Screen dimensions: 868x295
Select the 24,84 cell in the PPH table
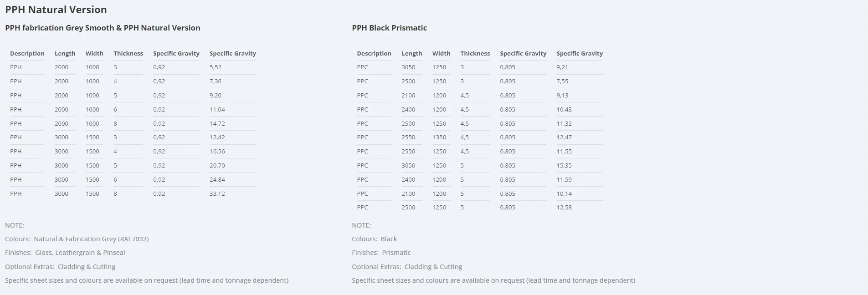pyautogui.click(x=217, y=179)
